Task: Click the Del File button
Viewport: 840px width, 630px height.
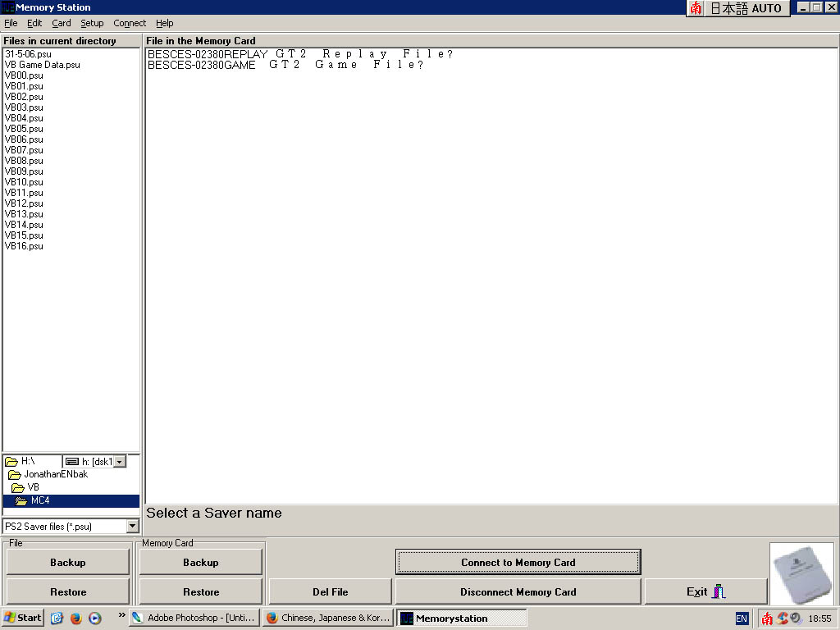Action: coord(330,592)
